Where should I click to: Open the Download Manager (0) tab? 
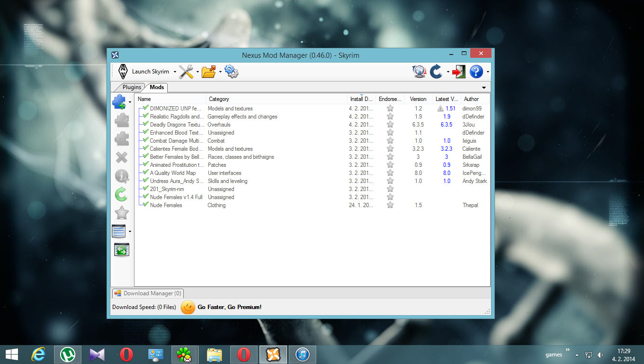coord(148,293)
